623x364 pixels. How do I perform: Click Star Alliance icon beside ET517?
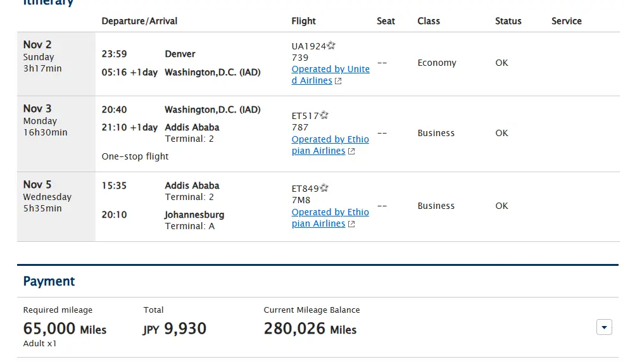[324, 115]
